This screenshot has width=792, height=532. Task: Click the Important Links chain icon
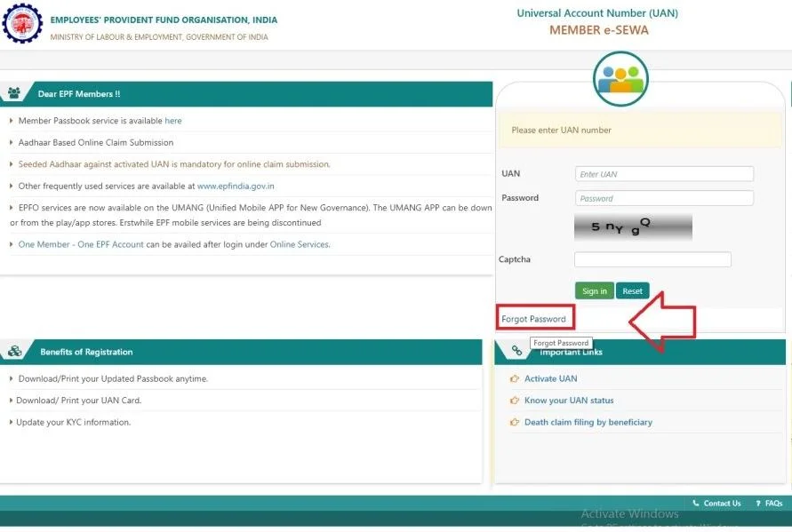516,352
